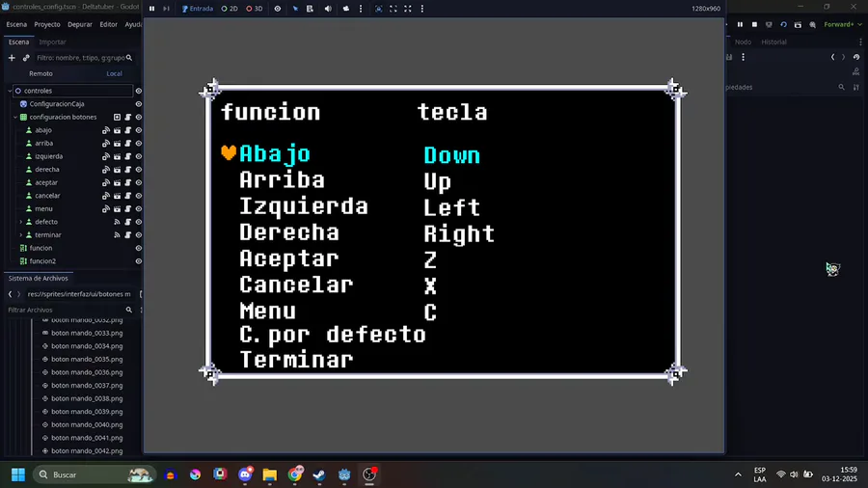Click the stretch-to-fit expand icon in game toolbar
The image size is (868, 488).
tap(408, 9)
